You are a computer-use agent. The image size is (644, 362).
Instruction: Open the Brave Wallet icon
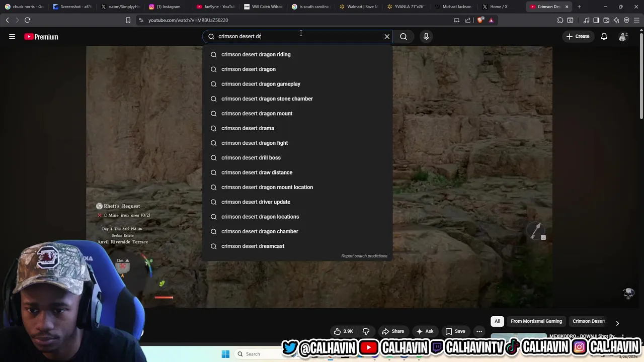tap(606, 20)
